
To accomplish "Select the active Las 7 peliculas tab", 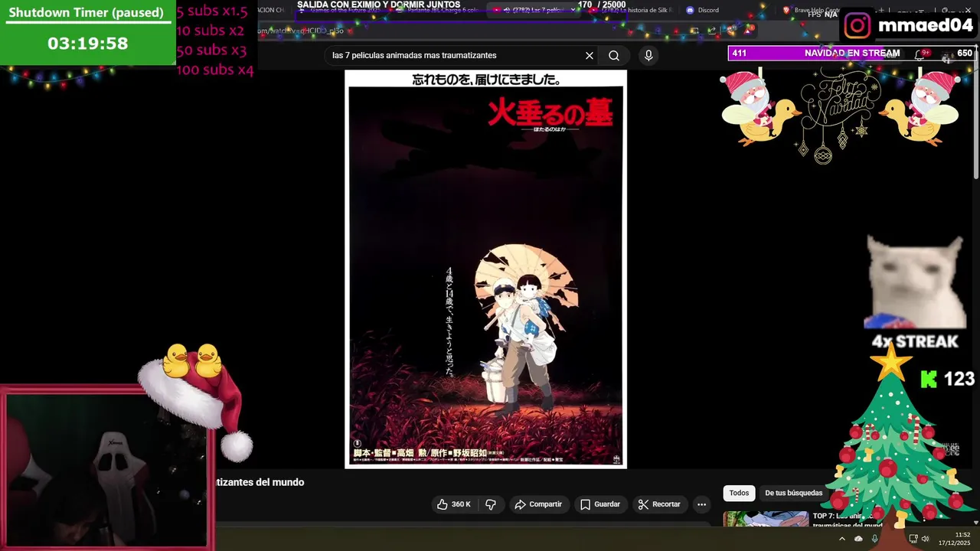I will [534, 10].
